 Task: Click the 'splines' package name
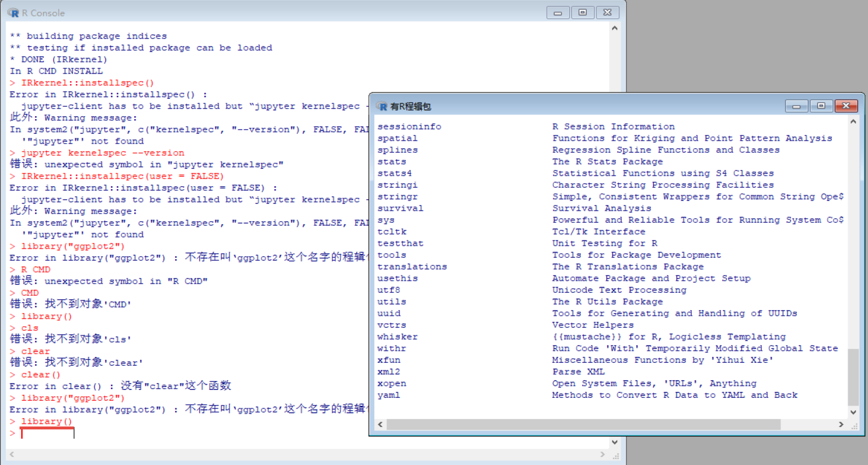pos(398,150)
